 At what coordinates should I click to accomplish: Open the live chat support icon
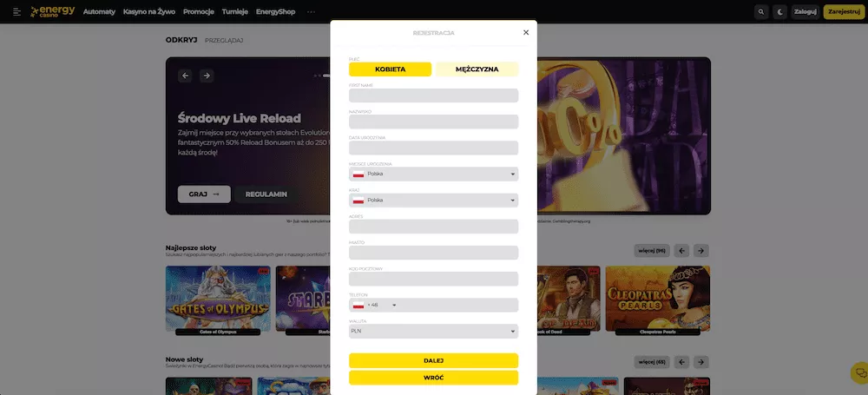(861, 372)
